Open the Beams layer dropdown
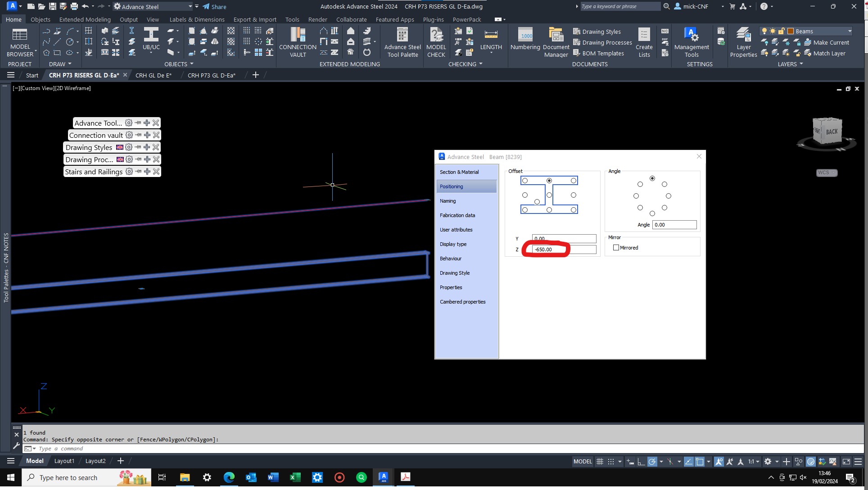 coord(849,31)
